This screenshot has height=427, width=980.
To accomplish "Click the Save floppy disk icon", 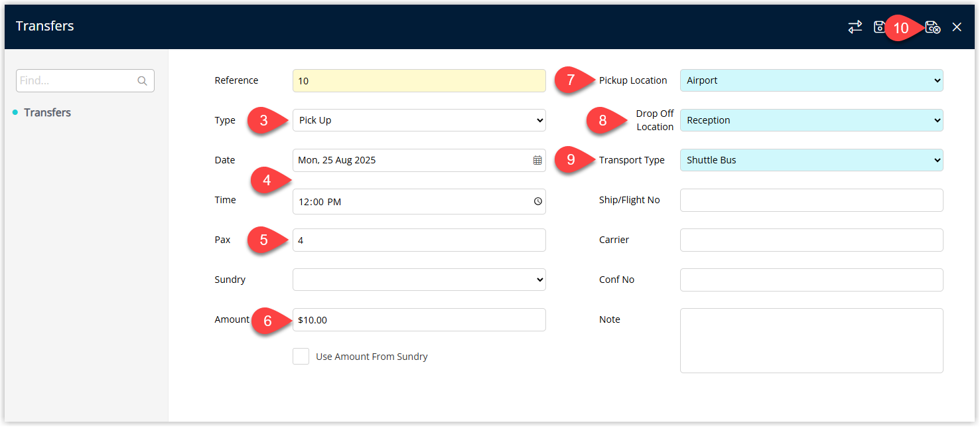I will (x=878, y=27).
